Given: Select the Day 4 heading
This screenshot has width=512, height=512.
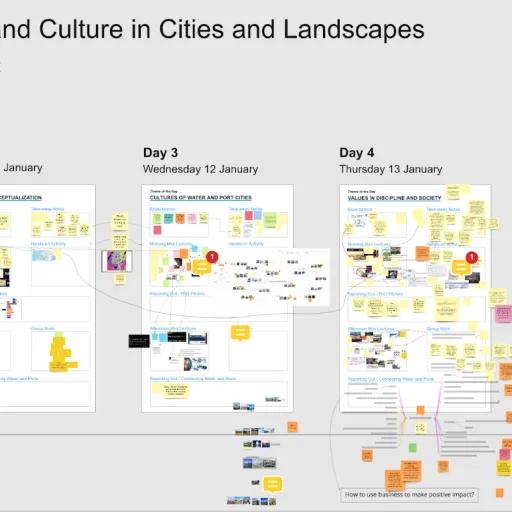Looking at the screenshot, I should 357,153.
